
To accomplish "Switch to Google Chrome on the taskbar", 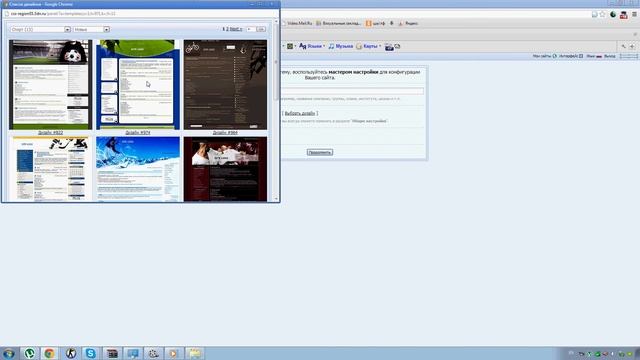I will [50, 353].
